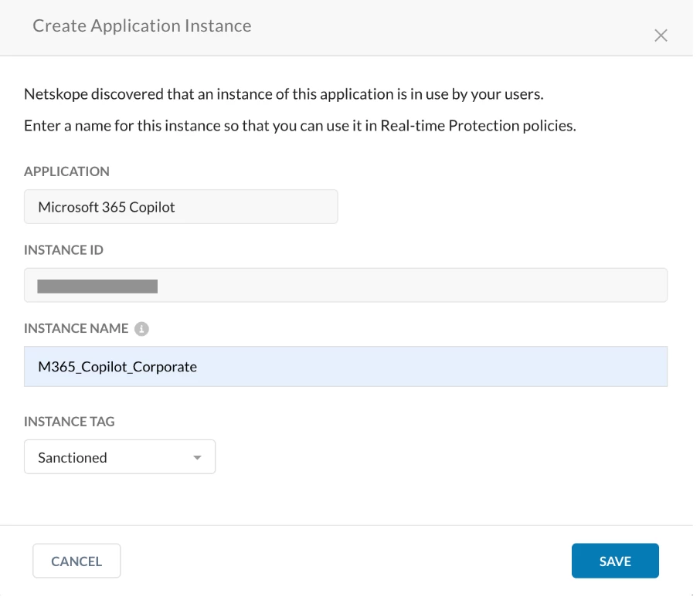The image size is (700, 607).
Task: Select the Sanctioned value in Instance Tag
Action: point(120,457)
